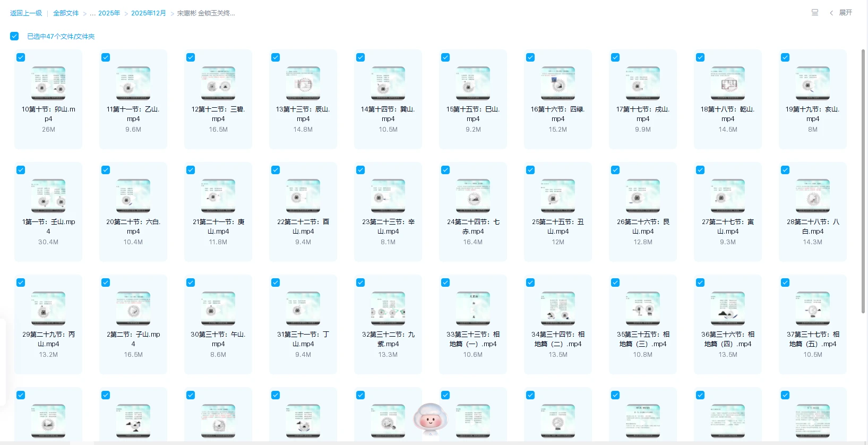Uncheck the 19第十九节：亥山.mp4 checkbox
The width and height of the screenshot is (868, 445).
785,57
